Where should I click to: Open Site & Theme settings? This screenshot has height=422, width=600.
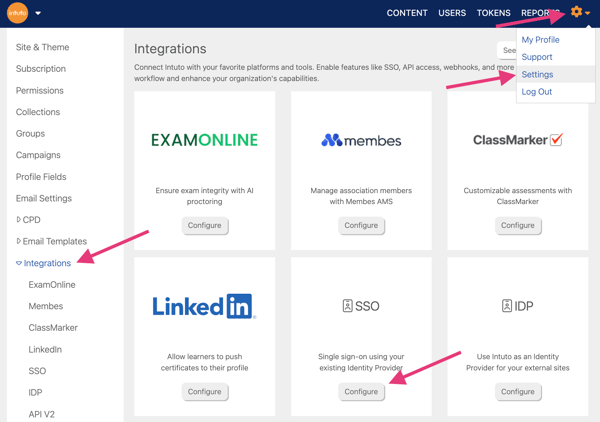[42, 47]
